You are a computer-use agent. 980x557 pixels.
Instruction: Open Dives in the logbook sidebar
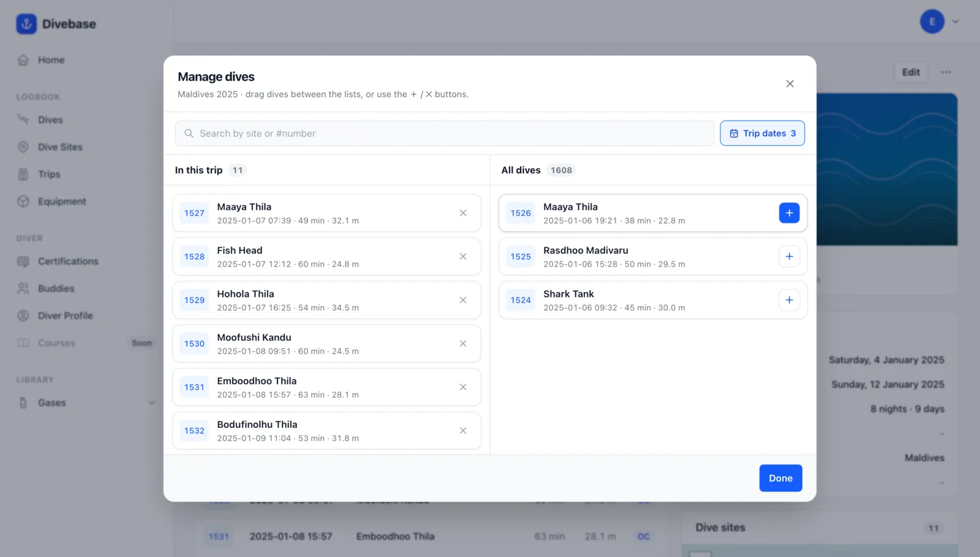point(50,120)
